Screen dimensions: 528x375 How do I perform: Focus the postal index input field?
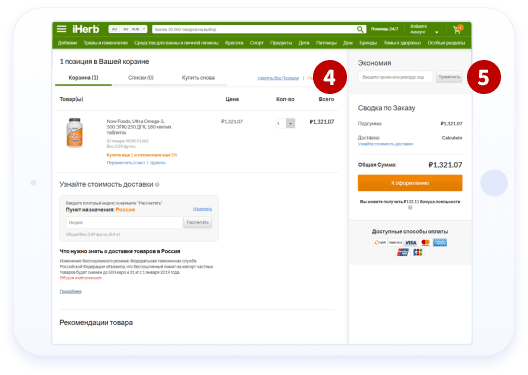pyautogui.click(x=124, y=223)
